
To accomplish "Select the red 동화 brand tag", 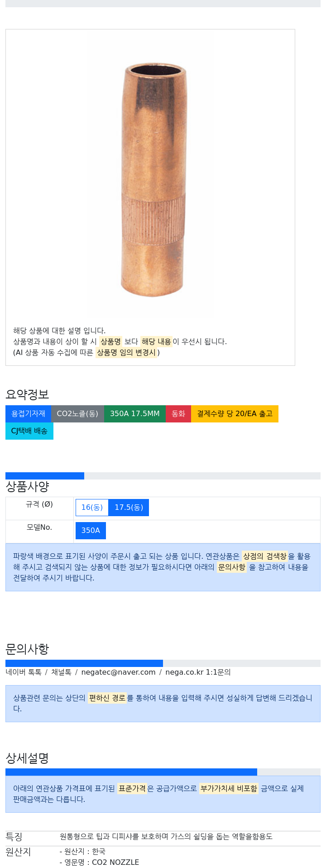I will tap(178, 413).
